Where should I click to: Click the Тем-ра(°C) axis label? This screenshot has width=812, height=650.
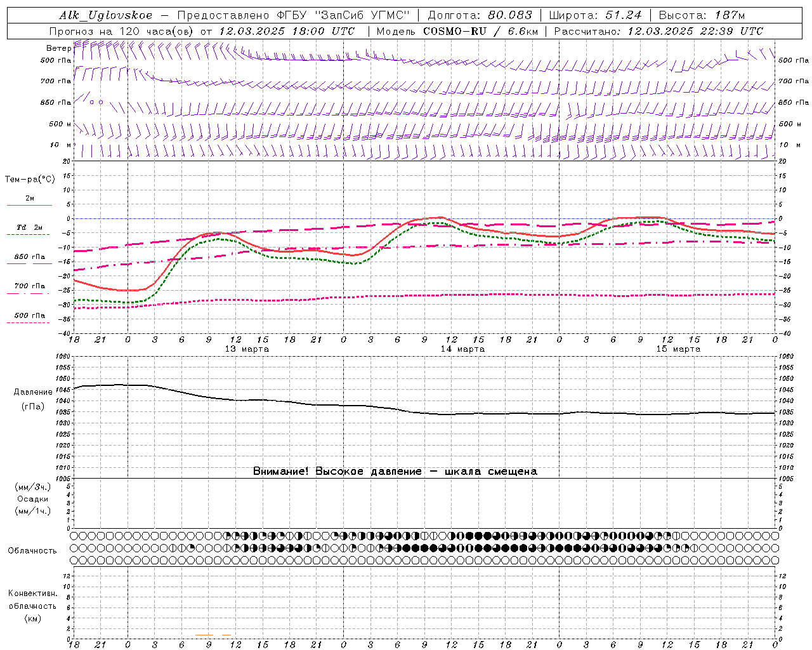(30, 179)
